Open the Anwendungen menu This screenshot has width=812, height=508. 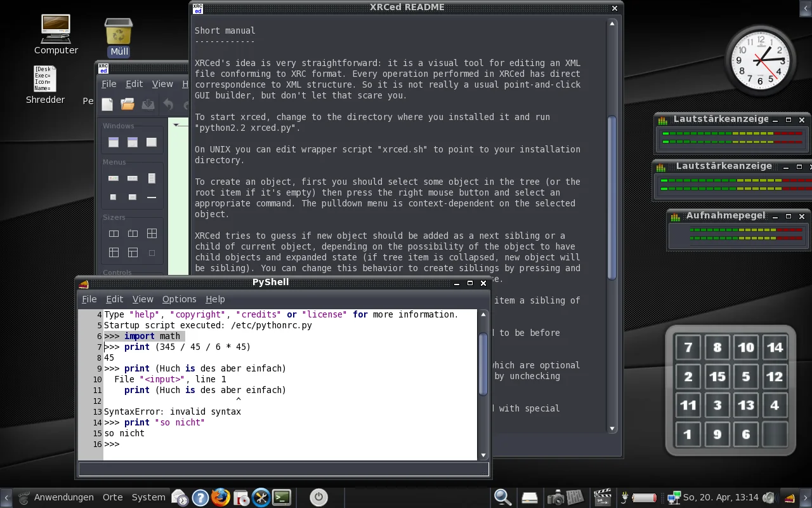click(x=63, y=498)
